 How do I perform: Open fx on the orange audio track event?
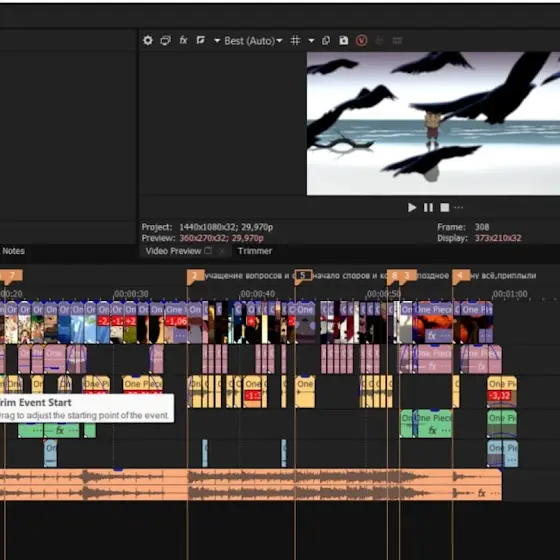point(481,493)
